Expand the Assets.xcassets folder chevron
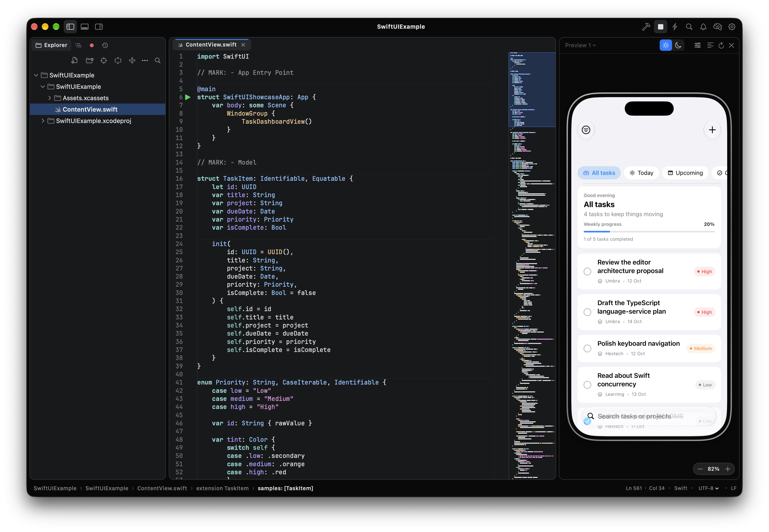Viewport: 769px width, 532px height. click(49, 98)
